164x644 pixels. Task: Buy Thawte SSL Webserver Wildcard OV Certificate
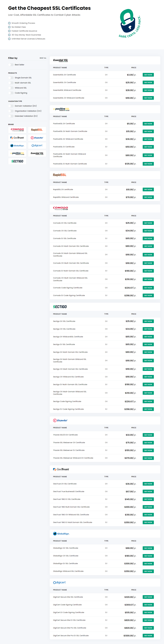tap(148, 458)
